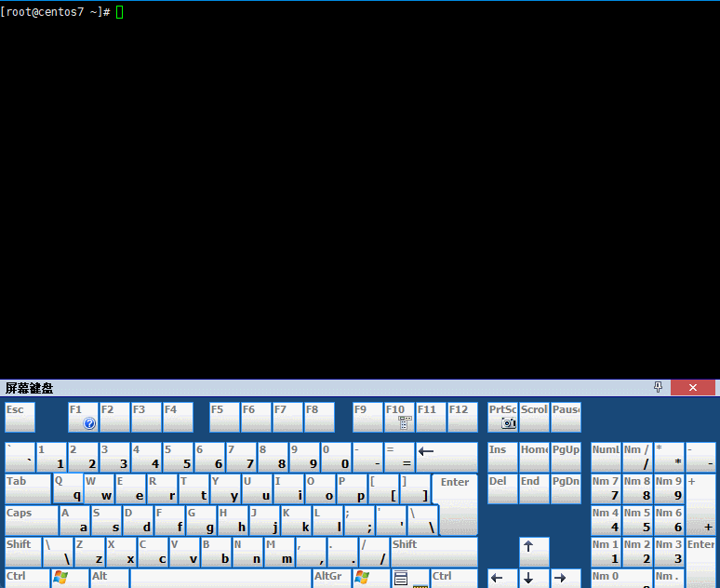Click the F3 key
The height and width of the screenshot is (588, 720).
pyautogui.click(x=146, y=417)
